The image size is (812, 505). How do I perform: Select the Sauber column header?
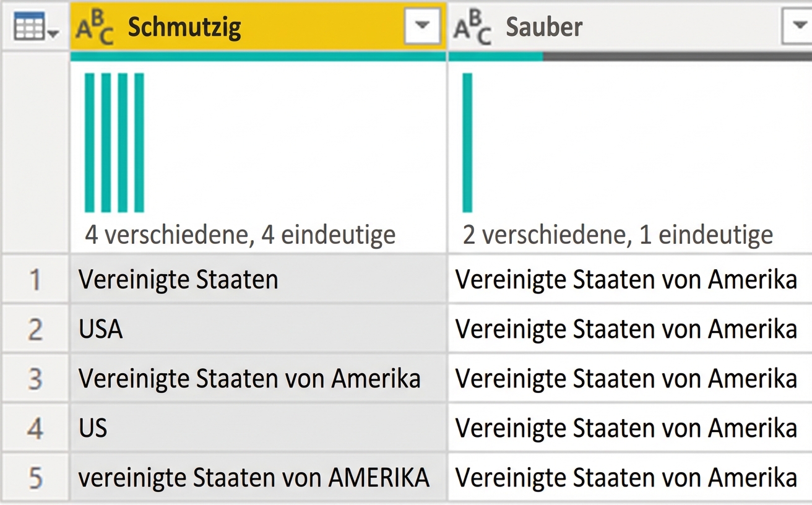click(545, 26)
